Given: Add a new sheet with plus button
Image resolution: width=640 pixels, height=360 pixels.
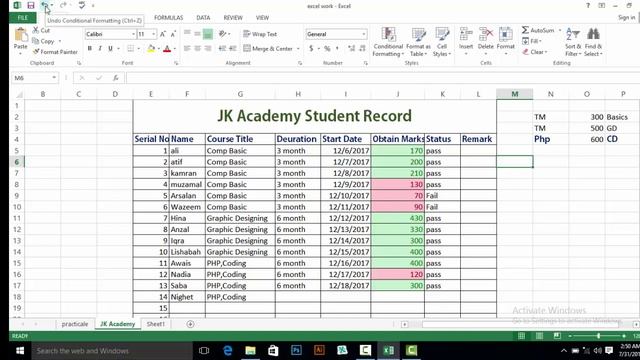Looking at the screenshot, I should (190, 324).
